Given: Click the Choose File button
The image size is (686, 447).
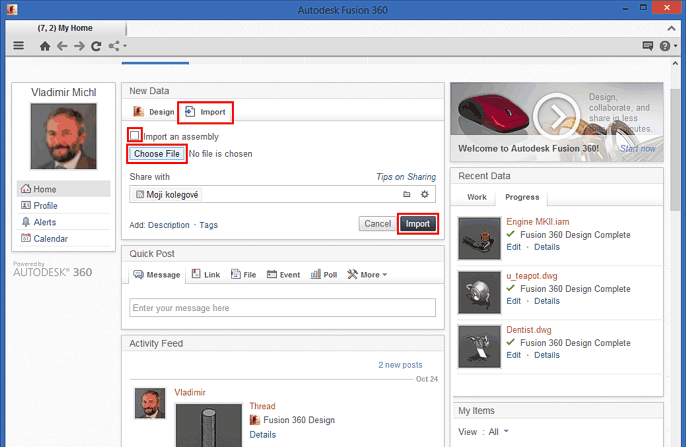Looking at the screenshot, I should tap(157, 154).
